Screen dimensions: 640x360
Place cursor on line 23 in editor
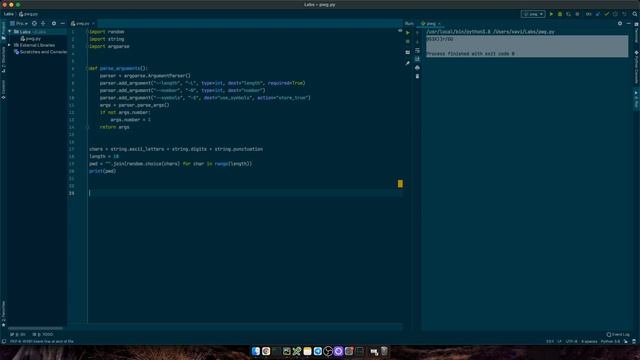tap(245, 193)
